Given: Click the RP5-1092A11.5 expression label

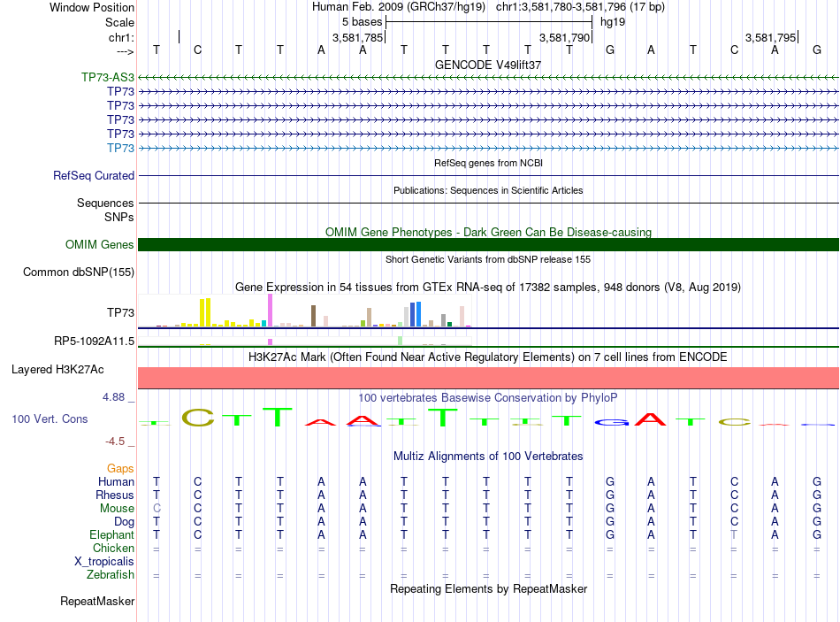Looking at the screenshot, I should tap(94, 341).
